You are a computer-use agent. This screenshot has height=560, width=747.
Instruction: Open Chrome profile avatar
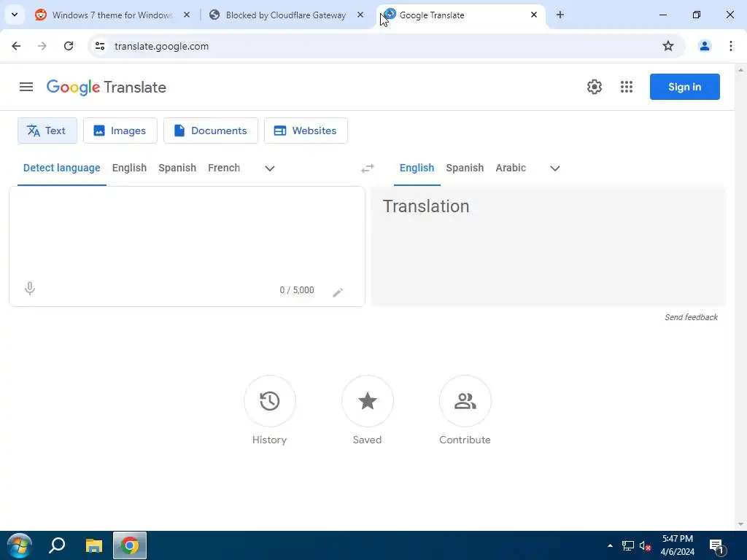705,46
